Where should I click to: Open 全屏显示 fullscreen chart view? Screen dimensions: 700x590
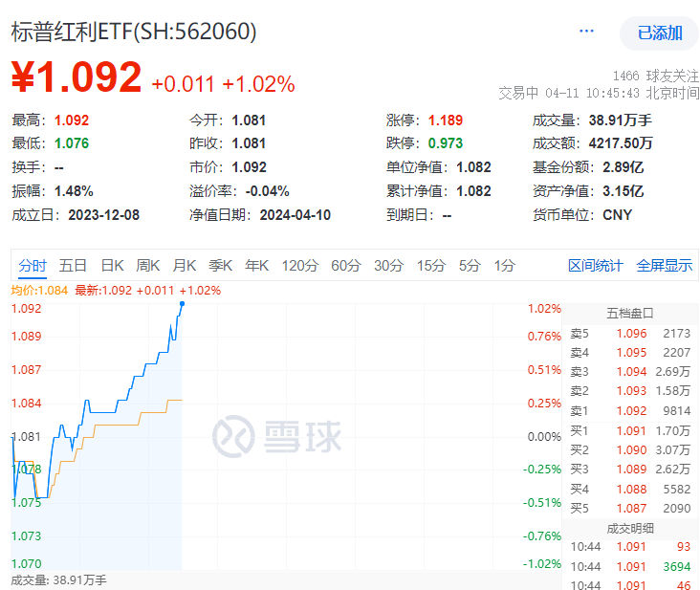coord(665,266)
